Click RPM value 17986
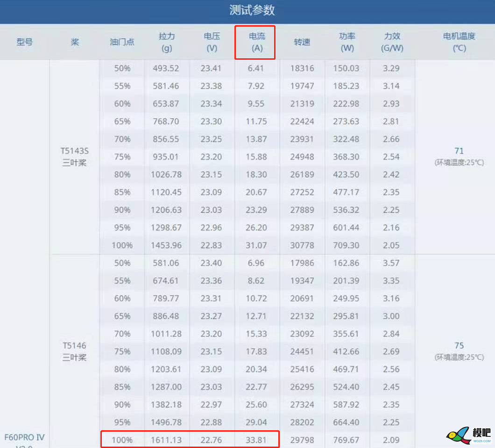Screen dimensions: 495x448 [302, 263]
